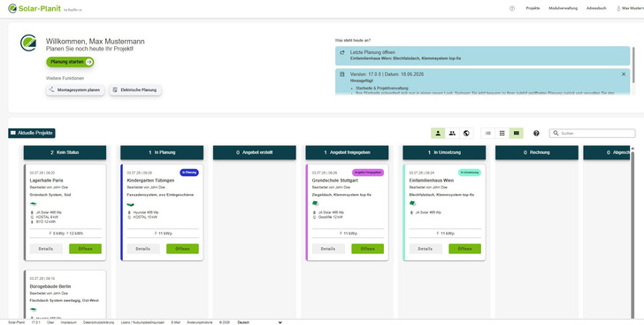Click the roof icon on Lagerhalle Paris card

point(34,204)
